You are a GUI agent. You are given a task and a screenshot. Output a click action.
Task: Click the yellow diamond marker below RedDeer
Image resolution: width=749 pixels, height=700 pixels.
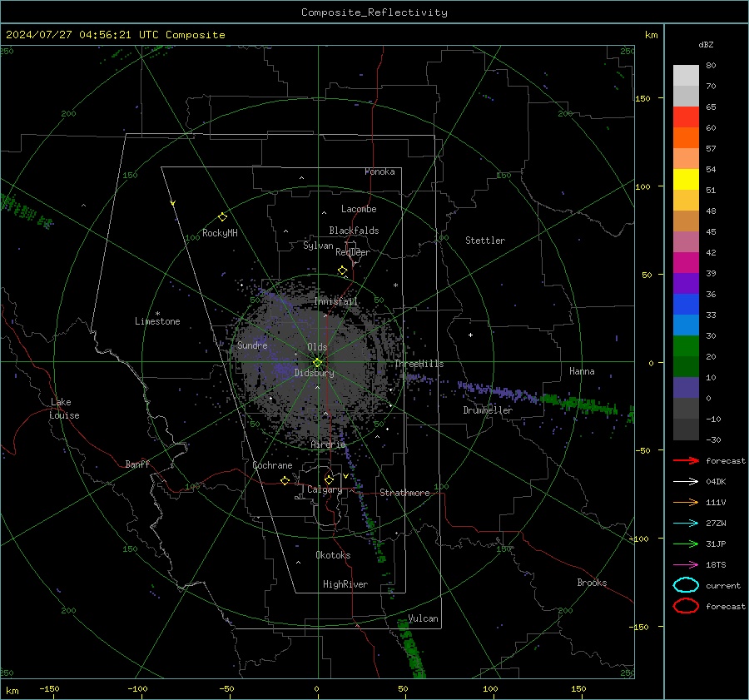pos(343,271)
